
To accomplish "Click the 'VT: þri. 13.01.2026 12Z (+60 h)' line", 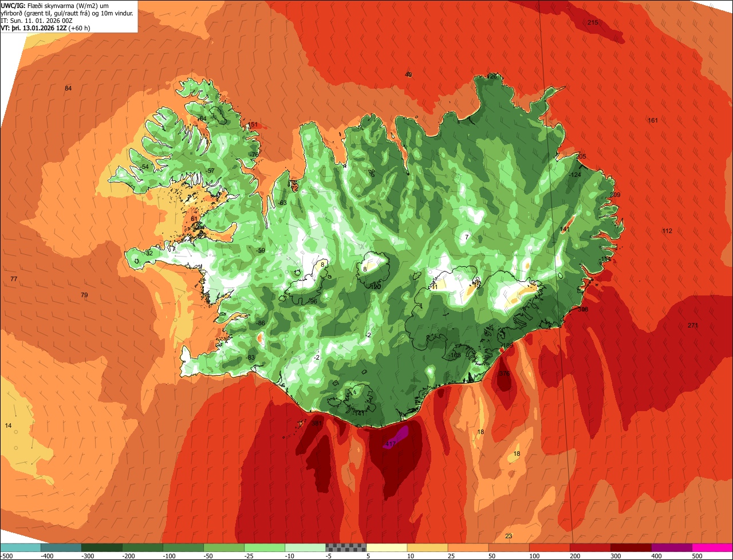I will [x=46, y=27].
